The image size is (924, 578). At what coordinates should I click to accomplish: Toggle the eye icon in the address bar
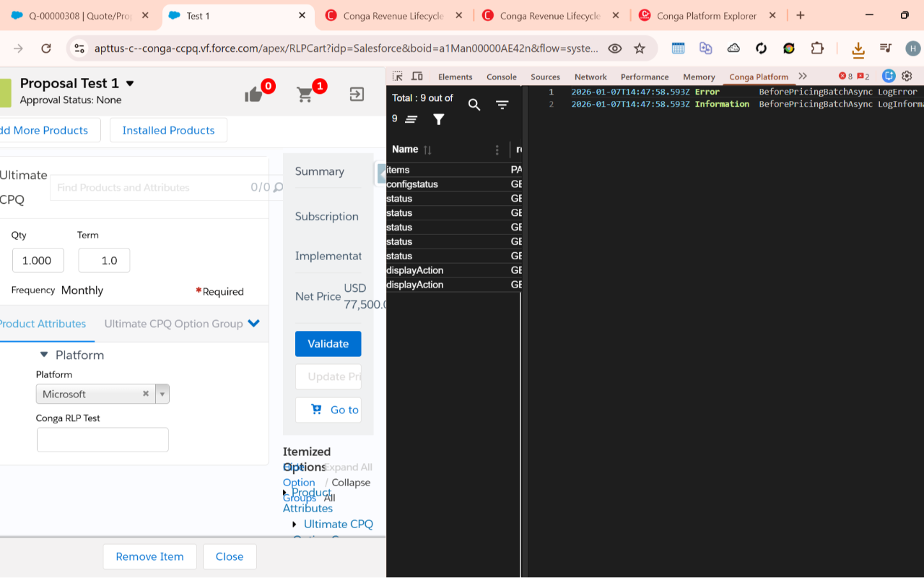coord(614,48)
